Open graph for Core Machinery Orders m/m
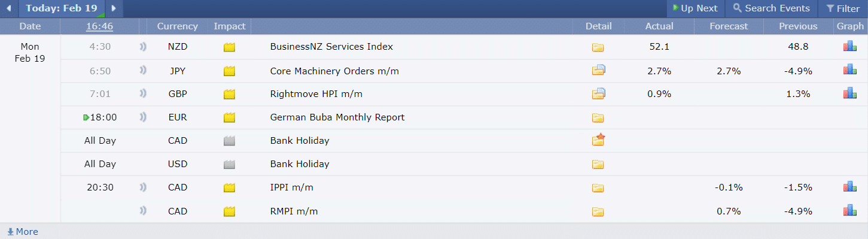This screenshot has width=868, height=239. 850,69
